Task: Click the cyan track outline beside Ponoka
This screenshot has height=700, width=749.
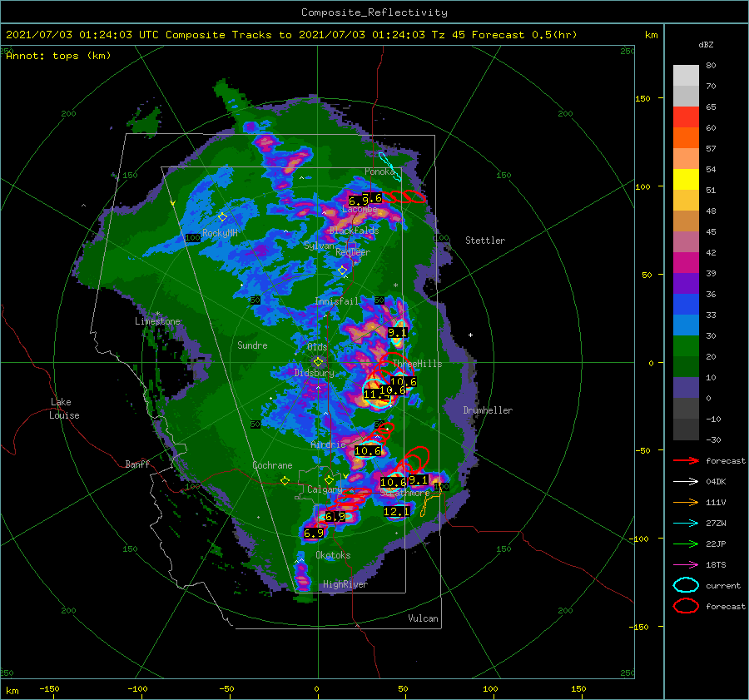Action: 389,166
